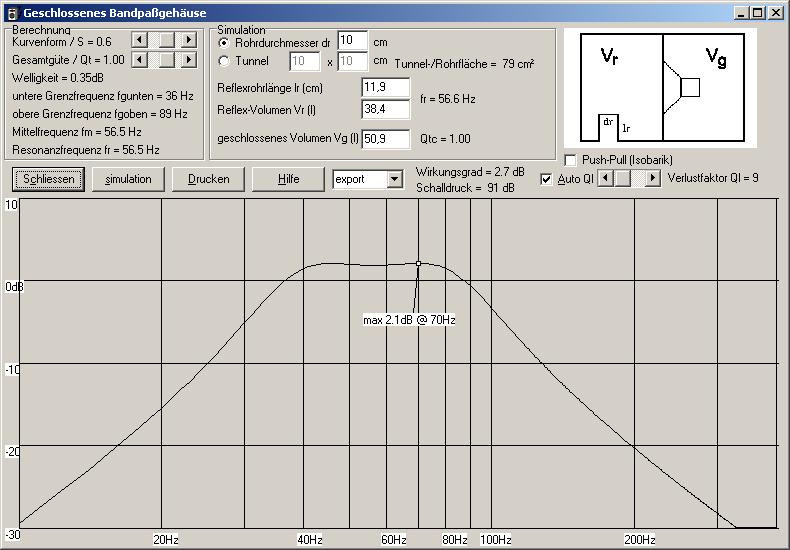Click left arrow of Gesamtgüte / Qt scrollbar
The height and width of the screenshot is (550, 790).
pyautogui.click(x=140, y=60)
